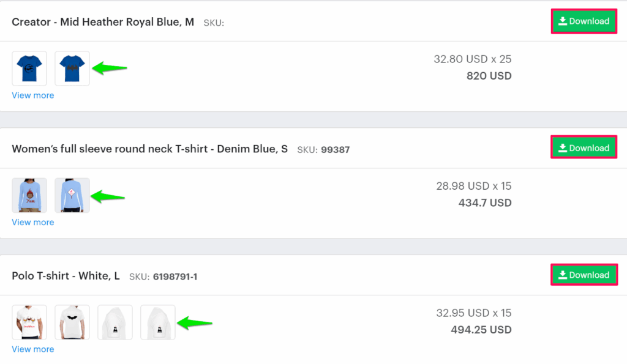The height and width of the screenshot is (364, 627).
Task: Open second blue Creator T-shirt thumbnail
Action: [x=72, y=69]
